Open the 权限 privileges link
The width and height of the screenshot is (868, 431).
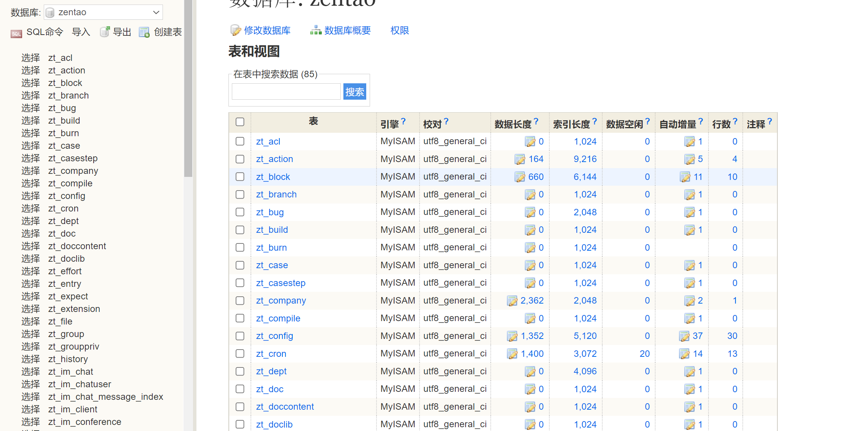[399, 30]
